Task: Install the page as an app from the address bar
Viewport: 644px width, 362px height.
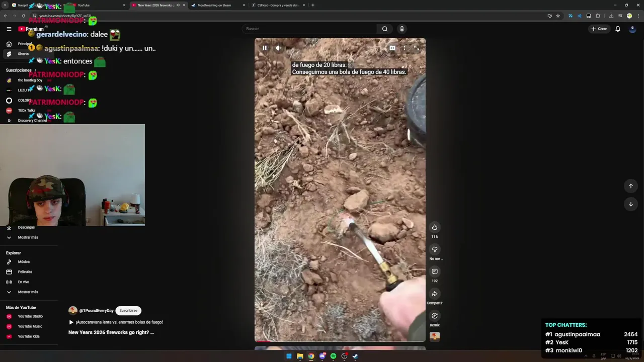Action: (550, 16)
